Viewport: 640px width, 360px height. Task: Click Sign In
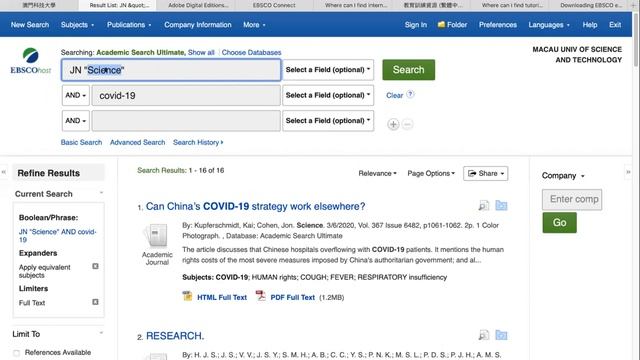416,25
